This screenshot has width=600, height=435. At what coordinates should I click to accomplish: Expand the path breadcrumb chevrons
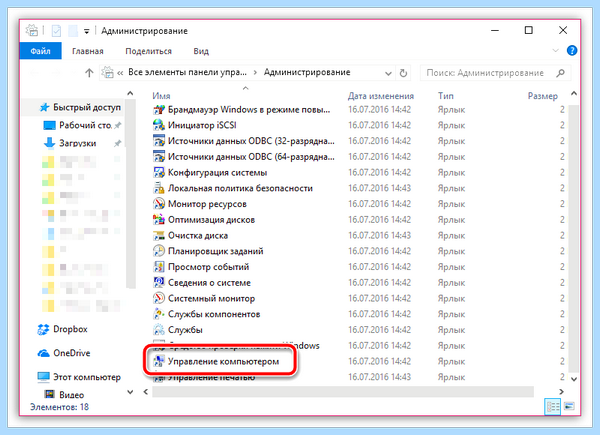pos(120,73)
